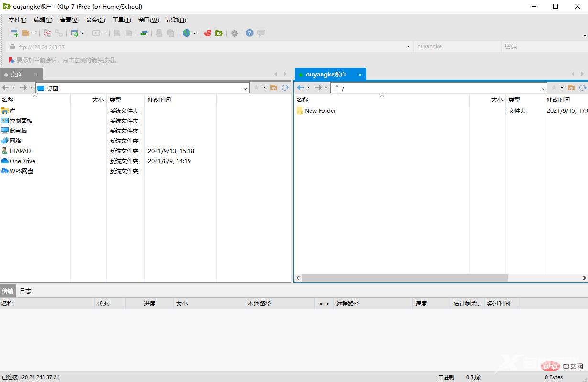Image resolution: width=588 pixels, height=382 pixels.
Task: Open the feedback speech bubble icon
Action: tap(260, 33)
